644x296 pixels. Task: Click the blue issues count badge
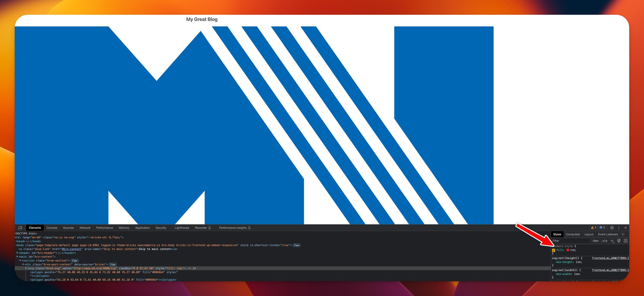tap(602, 228)
